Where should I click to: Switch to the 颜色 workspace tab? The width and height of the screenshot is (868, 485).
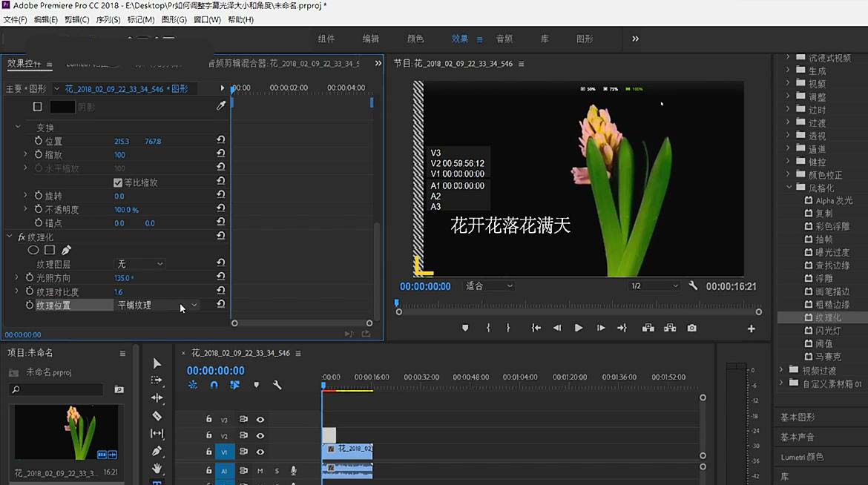(415, 39)
